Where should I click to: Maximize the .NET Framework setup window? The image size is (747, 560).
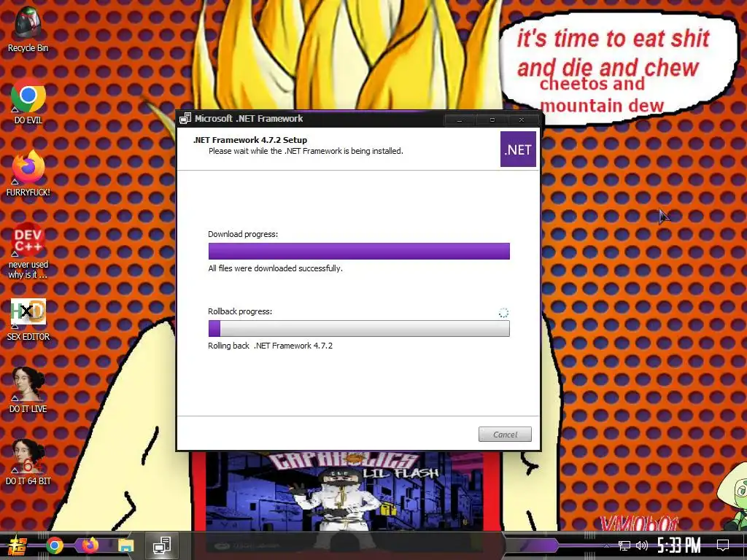click(492, 120)
